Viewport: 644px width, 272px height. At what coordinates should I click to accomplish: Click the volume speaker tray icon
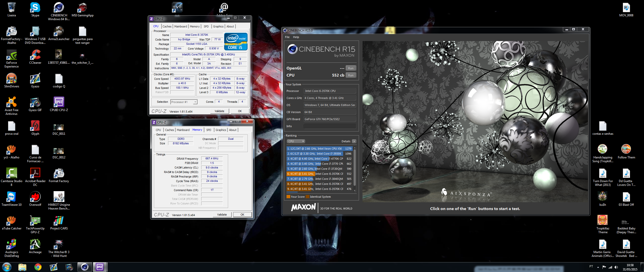616,267
